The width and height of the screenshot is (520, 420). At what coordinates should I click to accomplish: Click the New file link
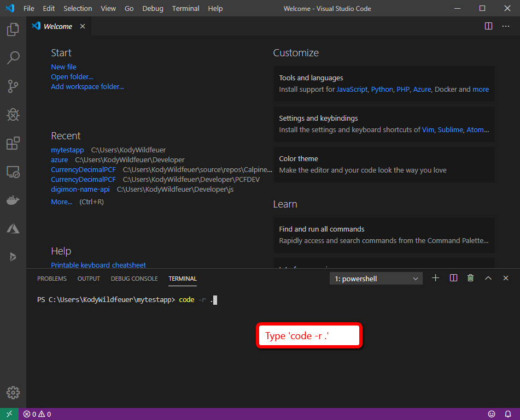coord(63,67)
